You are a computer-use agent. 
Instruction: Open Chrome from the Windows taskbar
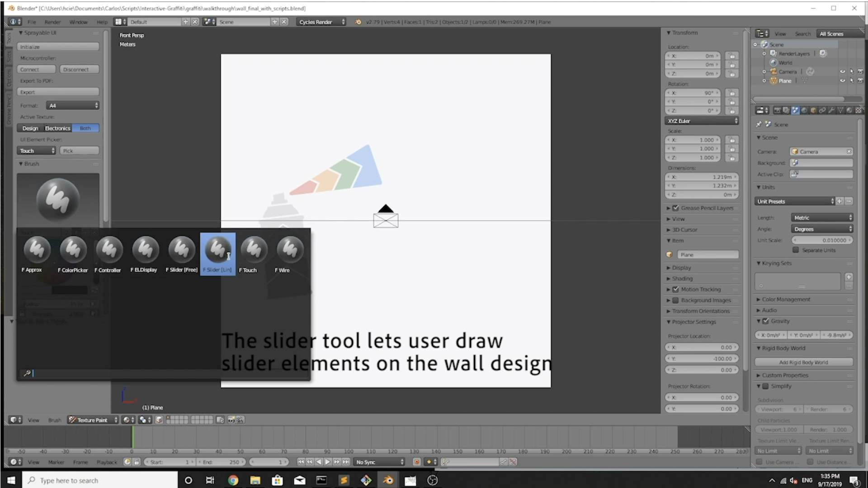233,480
